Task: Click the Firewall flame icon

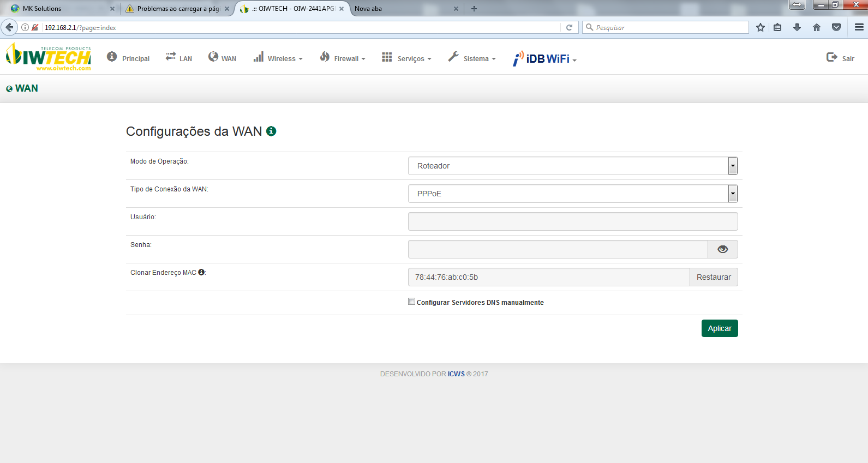Action: pyautogui.click(x=325, y=56)
